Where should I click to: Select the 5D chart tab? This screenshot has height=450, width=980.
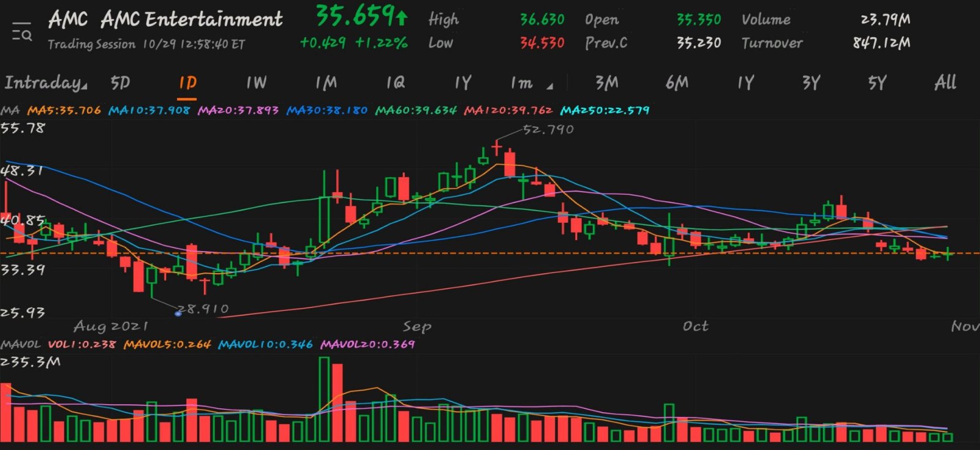[x=120, y=82]
